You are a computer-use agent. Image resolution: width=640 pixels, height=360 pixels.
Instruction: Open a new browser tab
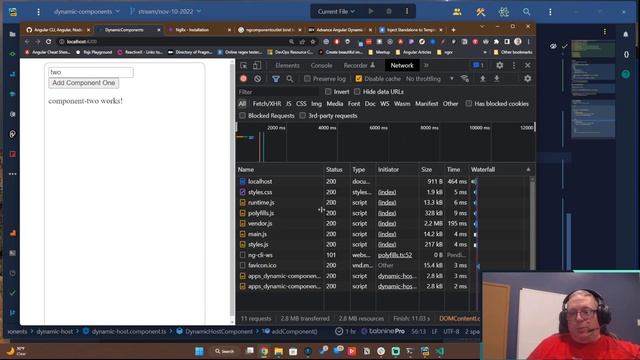pos(453,30)
